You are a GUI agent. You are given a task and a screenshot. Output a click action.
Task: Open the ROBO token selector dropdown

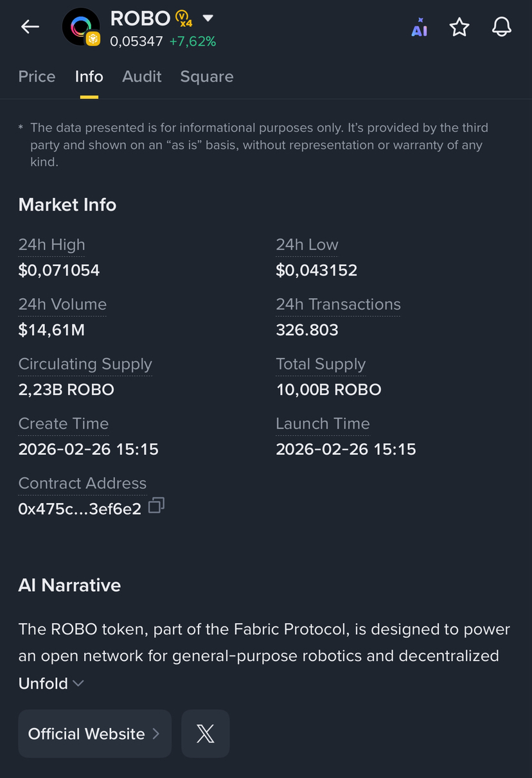(x=208, y=18)
